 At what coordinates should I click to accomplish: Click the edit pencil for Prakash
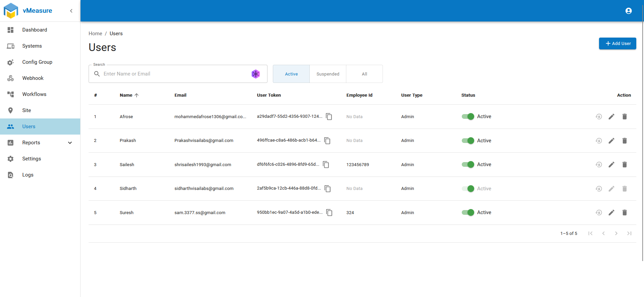tap(611, 141)
